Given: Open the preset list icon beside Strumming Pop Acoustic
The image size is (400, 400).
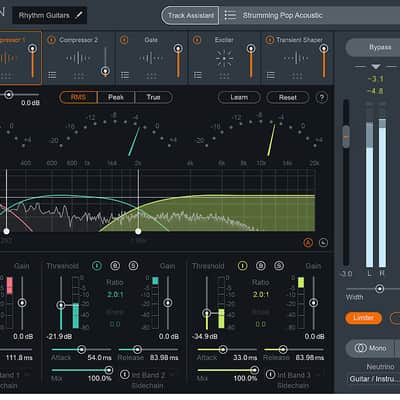Looking at the screenshot, I should coord(230,15).
